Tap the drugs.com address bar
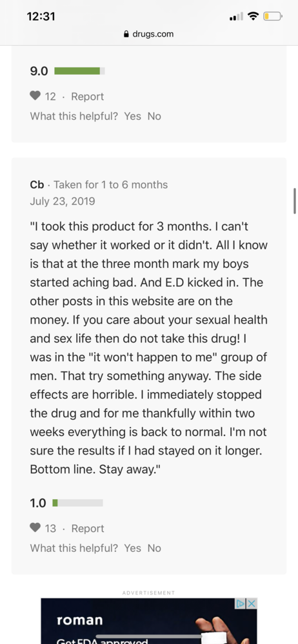The image size is (298, 644). pos(149,34)
